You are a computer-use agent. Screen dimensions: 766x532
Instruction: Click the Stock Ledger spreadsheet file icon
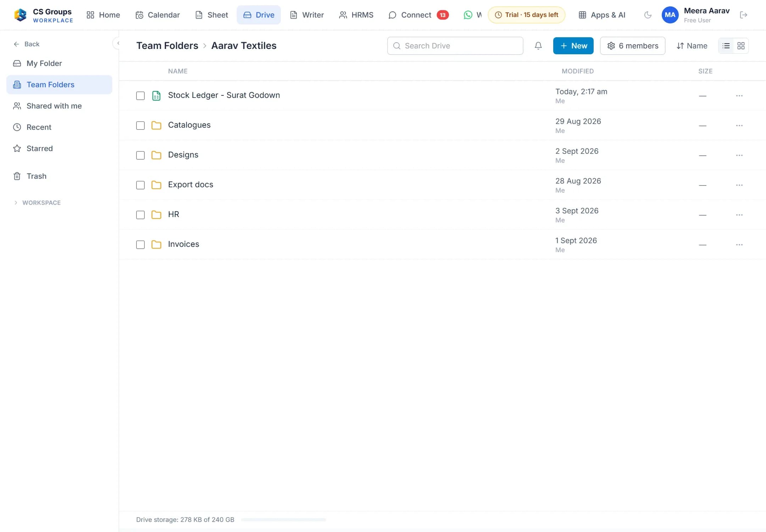156,96
